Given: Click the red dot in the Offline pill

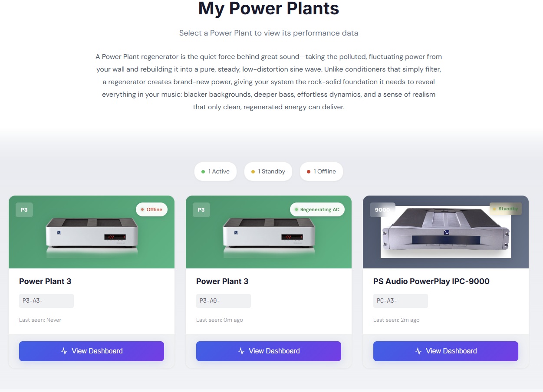Looking at the screenshot, I should pyautogui.click(x=309, y=172).
